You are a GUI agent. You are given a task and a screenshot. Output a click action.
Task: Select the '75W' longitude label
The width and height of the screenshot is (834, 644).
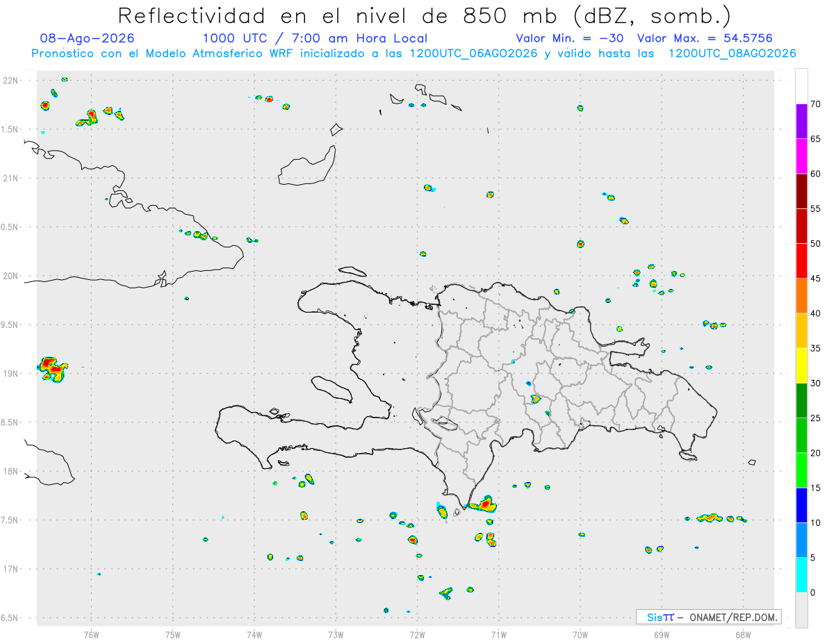pyautogui.click(x=172, y=635)
